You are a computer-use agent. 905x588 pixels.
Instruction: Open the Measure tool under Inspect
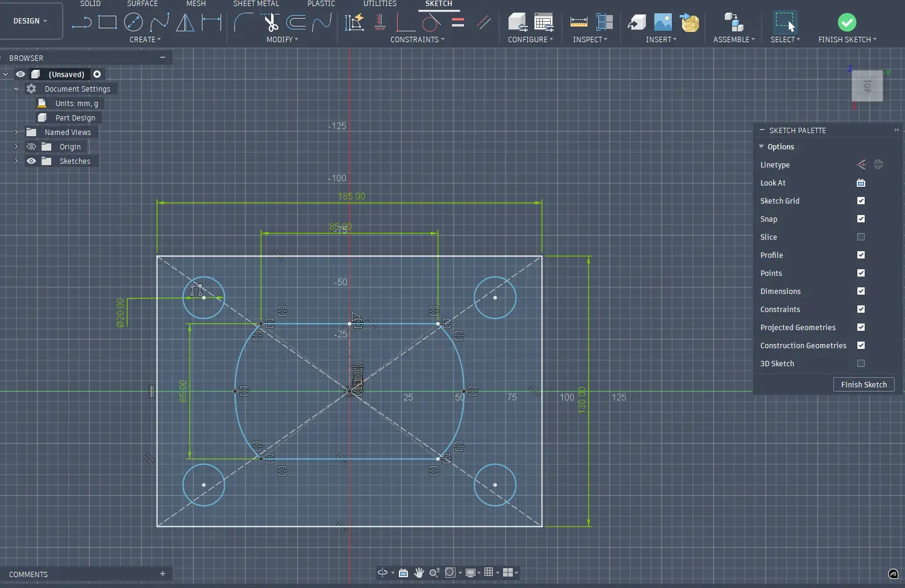click(x=578, y=23)
